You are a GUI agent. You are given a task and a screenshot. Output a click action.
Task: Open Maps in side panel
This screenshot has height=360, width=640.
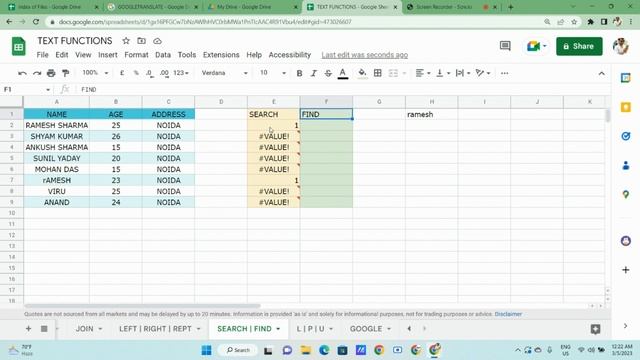click(x=626, y=195)
